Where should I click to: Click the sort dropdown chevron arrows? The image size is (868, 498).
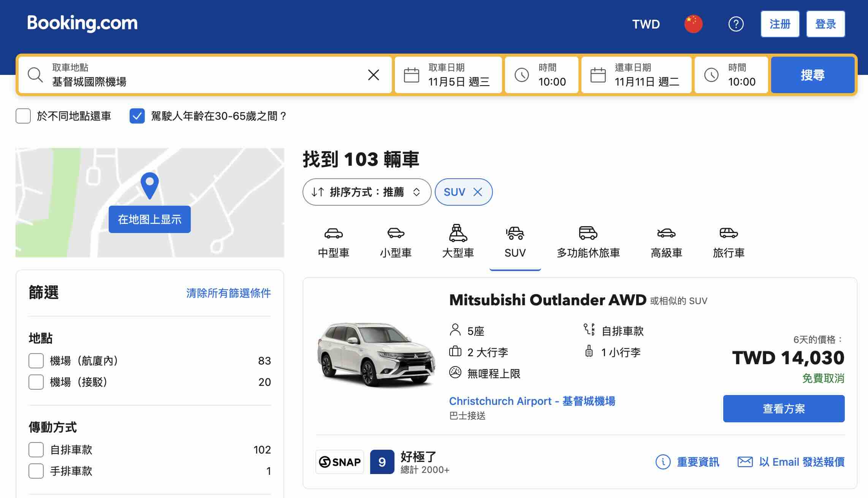point(417,192)
